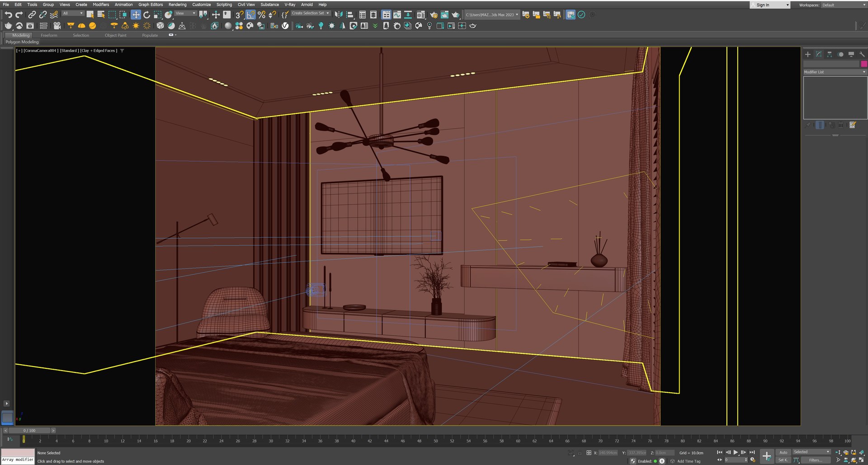
Task: Click the Sign In button
Action: pos(770,5)
